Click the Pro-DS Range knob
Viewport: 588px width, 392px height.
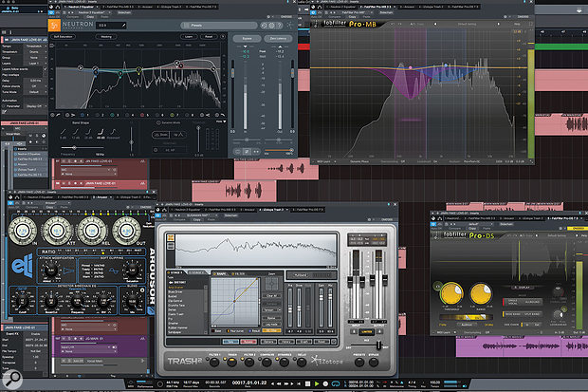481,293
